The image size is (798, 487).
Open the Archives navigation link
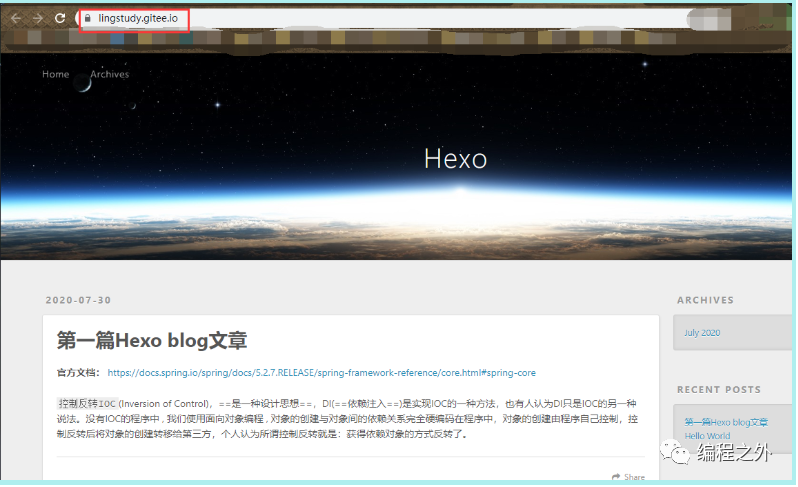110,74
